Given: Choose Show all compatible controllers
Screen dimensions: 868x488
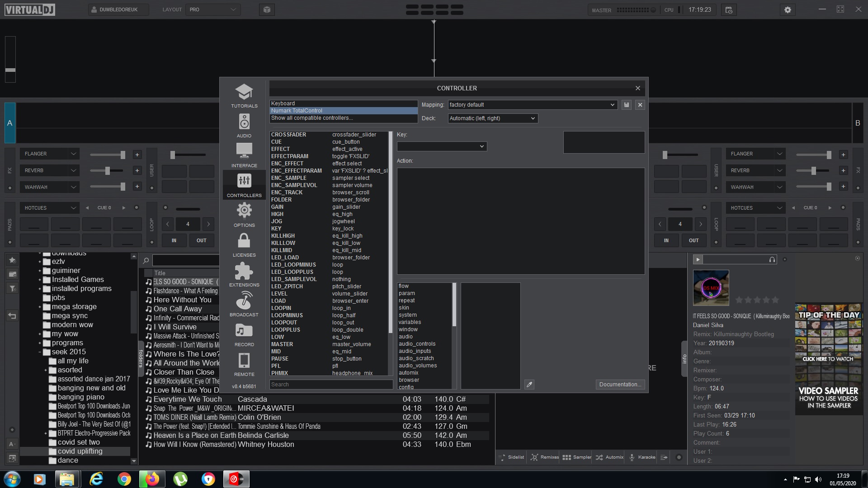Looking at the screenshot, I should pos(344,118).
